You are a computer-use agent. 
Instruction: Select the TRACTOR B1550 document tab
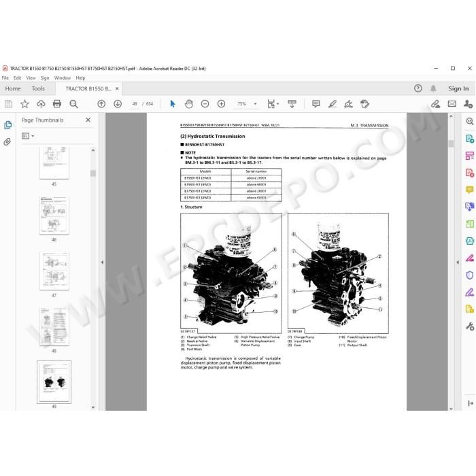point(88,88)
